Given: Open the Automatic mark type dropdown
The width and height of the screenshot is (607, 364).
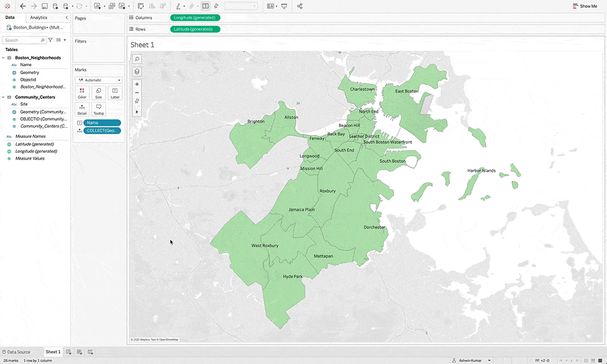Looking at the screenshot, I should pos(99,80).
